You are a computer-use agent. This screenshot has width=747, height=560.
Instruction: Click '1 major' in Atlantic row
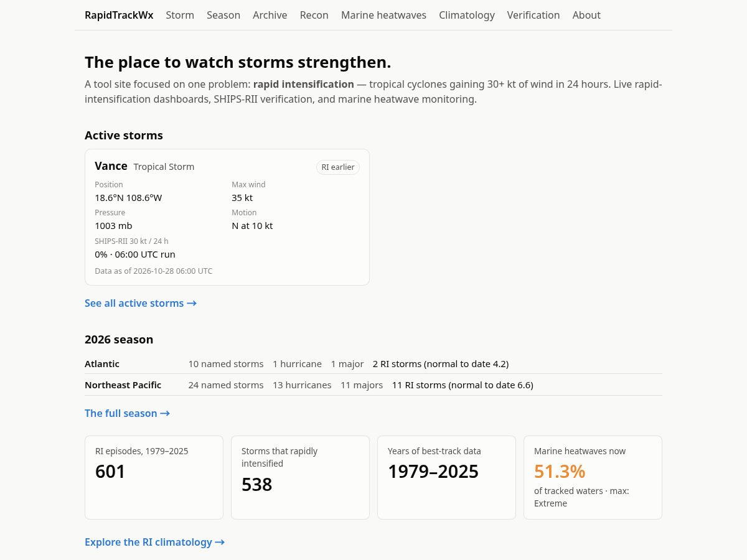pyautogui.click(x=347, y=364)
